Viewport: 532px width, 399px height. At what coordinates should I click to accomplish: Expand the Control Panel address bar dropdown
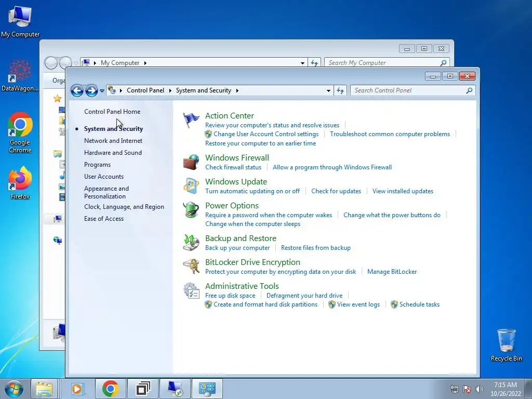point(328,90)
